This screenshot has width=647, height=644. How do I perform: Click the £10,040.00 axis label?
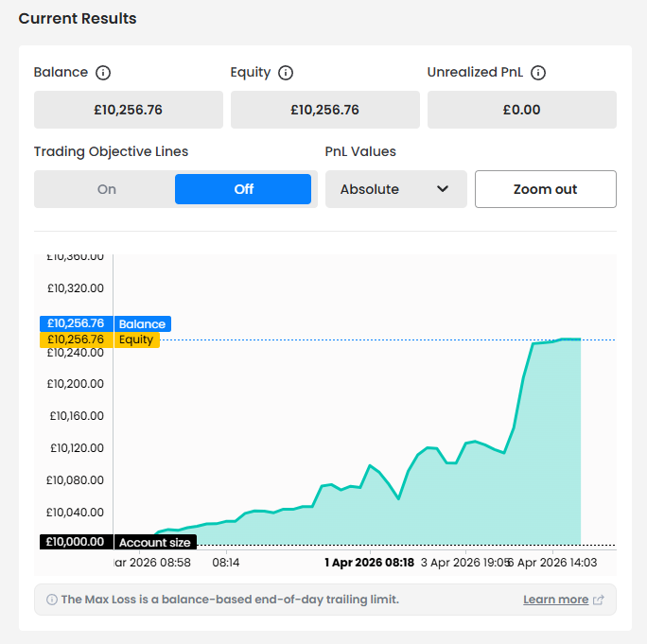[75, 513]
